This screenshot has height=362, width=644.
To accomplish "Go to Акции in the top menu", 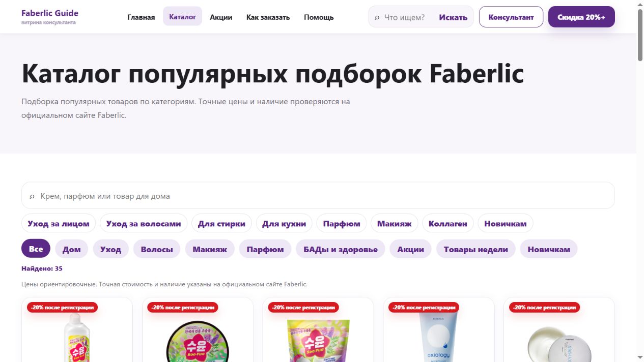I will [x=221, y=17].
